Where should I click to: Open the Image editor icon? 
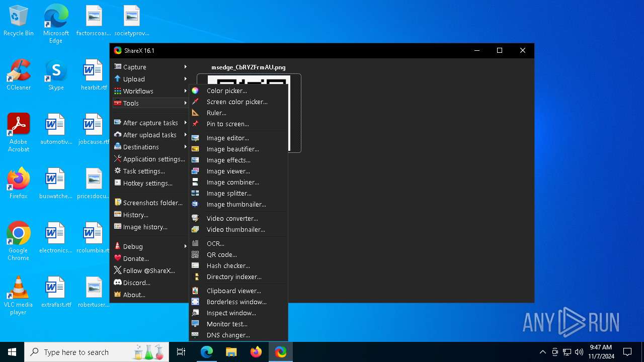[195, 138]
